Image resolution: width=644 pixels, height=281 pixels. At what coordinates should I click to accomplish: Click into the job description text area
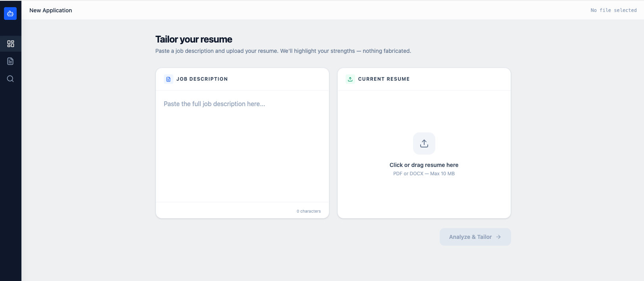pos(242,146)
